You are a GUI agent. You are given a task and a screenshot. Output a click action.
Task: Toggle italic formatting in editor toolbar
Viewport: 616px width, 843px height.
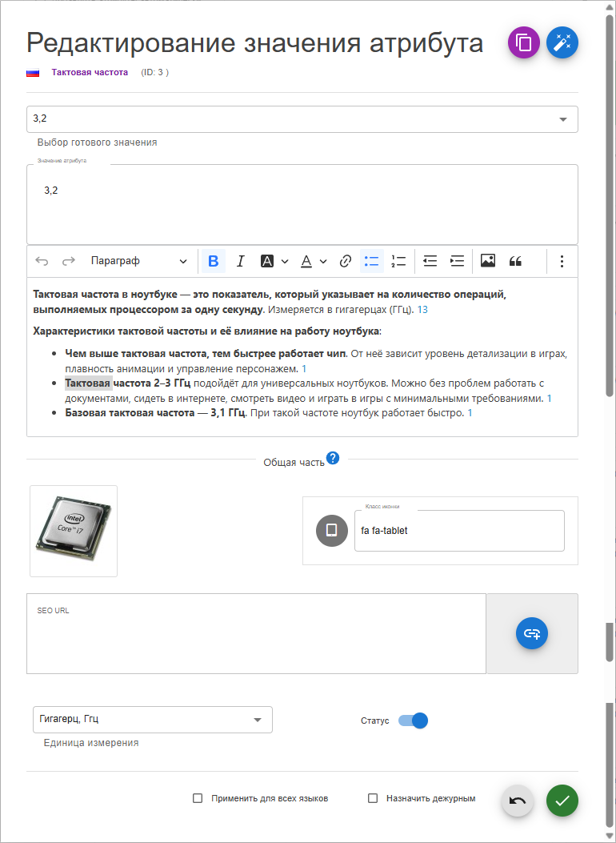pos(240,261)
